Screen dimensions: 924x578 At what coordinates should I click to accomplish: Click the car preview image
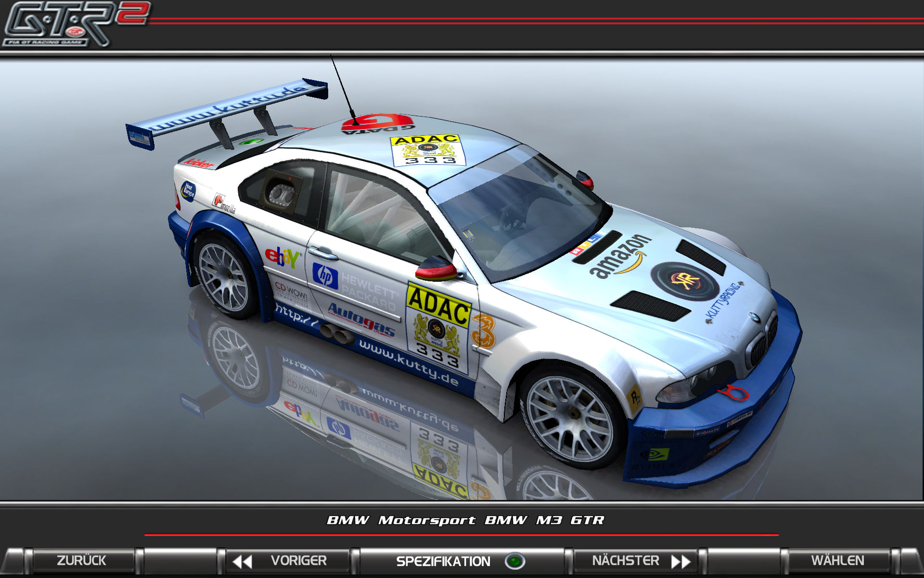point(462,279)
